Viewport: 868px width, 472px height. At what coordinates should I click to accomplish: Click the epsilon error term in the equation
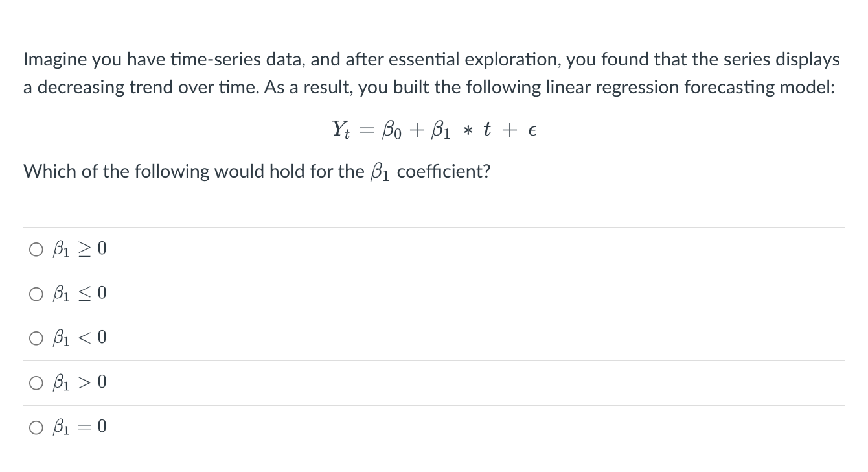pyautogui.click(x=532, y=130)
